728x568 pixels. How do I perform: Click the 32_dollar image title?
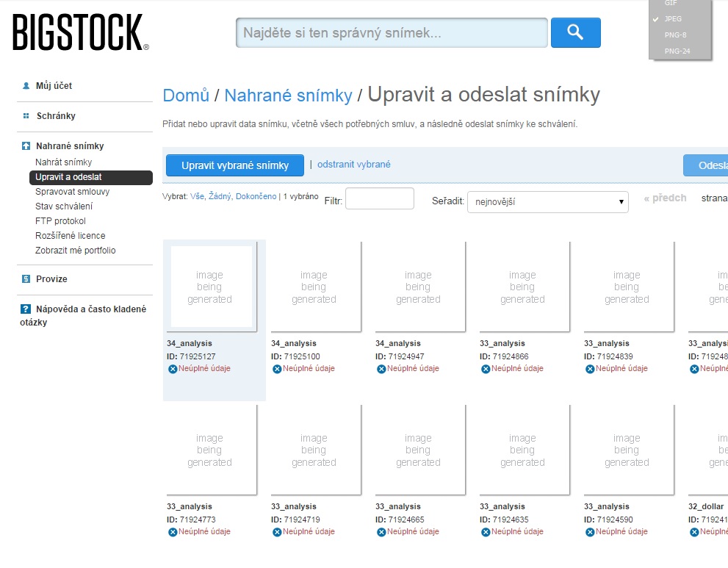pyautogui.click(x=706, y=506)
